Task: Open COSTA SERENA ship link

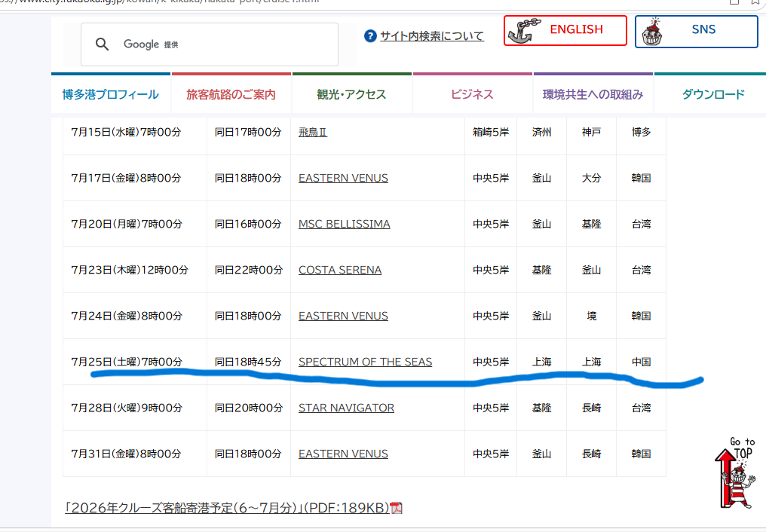Action: pos(340,270)
